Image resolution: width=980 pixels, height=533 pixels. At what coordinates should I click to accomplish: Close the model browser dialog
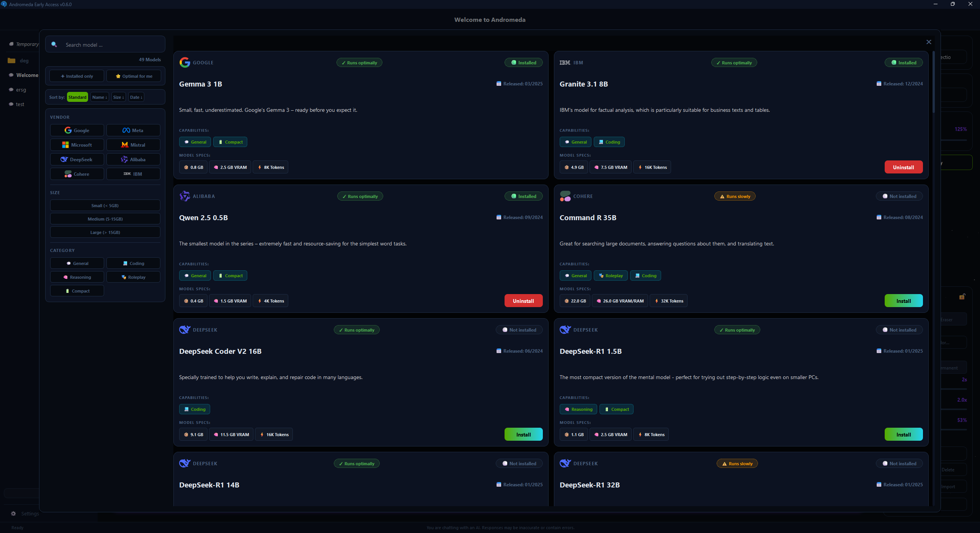[929, 42]
